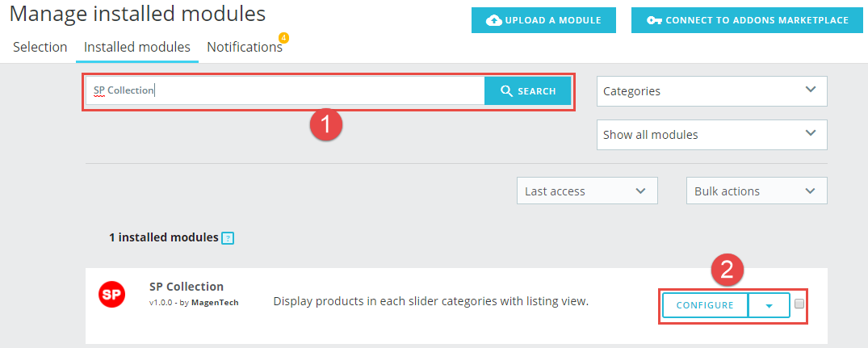Click the SP Collection module name

pos(187,287)
